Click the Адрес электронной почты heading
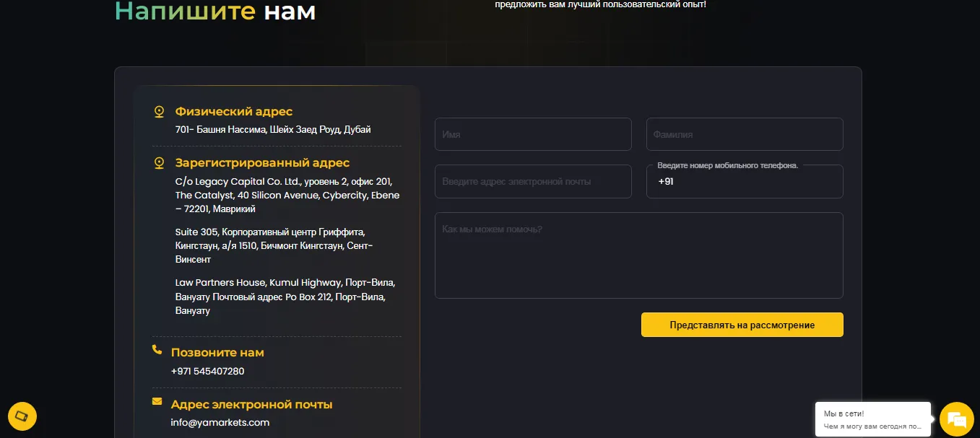980x438 pixels. tap(252, 405)
